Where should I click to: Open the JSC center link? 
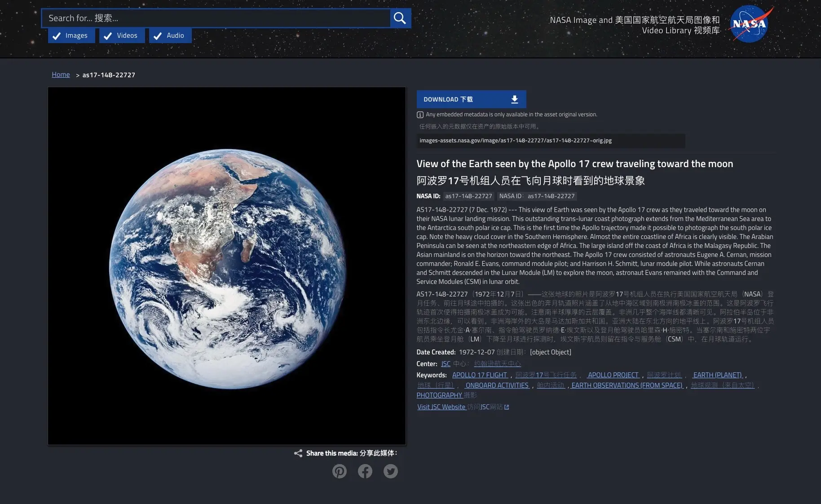[x=446, y=364]
